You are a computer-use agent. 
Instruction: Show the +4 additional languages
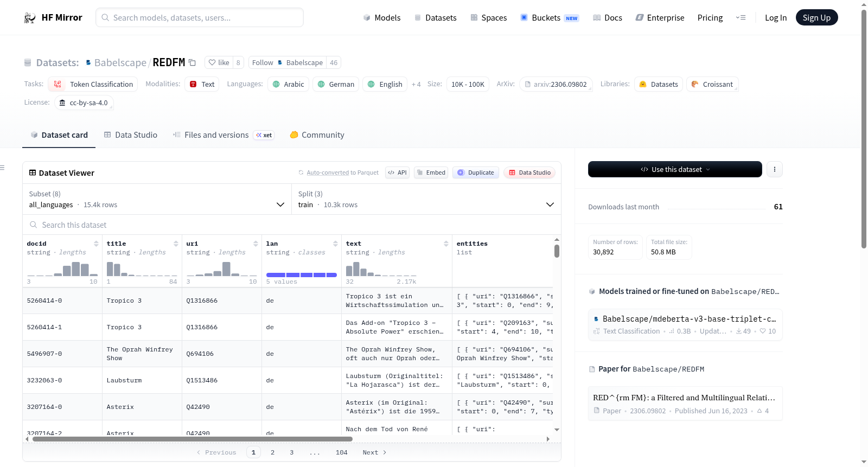click(416, 84)
